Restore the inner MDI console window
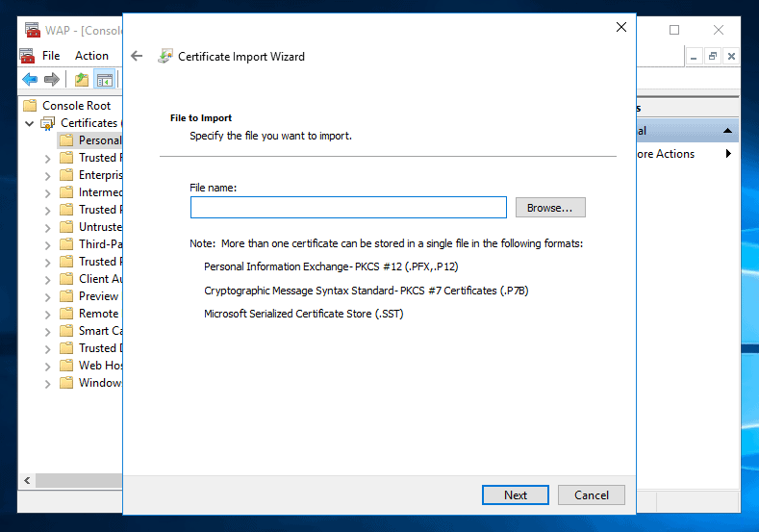 (x=713, y=56)
